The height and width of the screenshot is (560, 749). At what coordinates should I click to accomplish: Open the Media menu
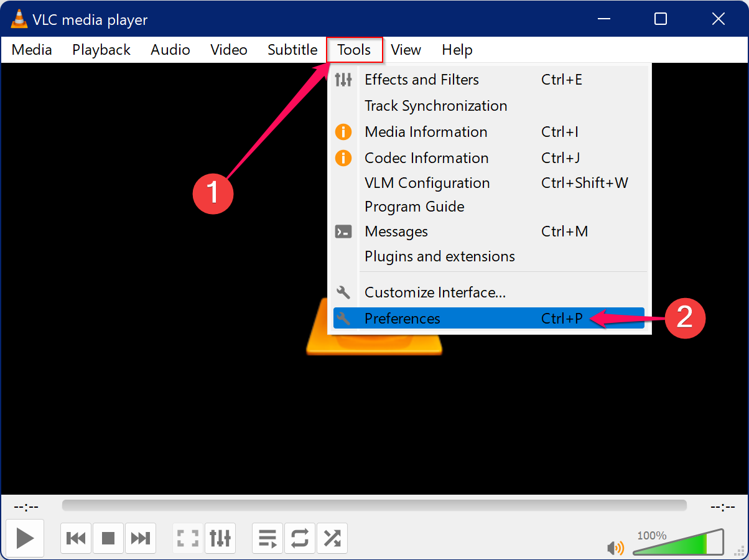(x=32, y=50)
